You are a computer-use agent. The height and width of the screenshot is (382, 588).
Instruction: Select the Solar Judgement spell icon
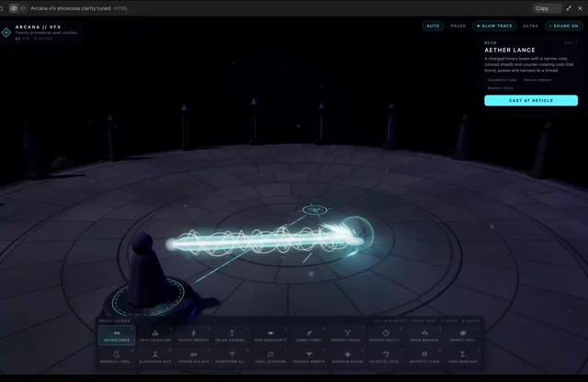click(x=232, y=335)
